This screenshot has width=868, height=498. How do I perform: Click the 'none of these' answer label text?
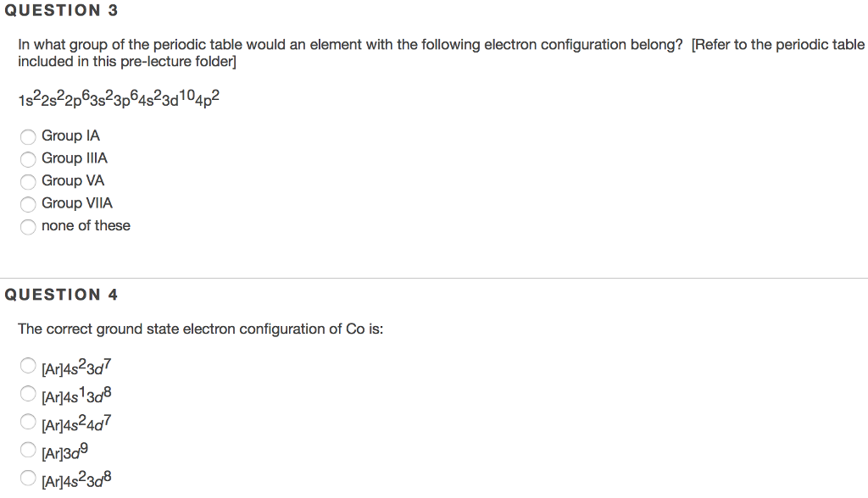click(x=86, y=226)
